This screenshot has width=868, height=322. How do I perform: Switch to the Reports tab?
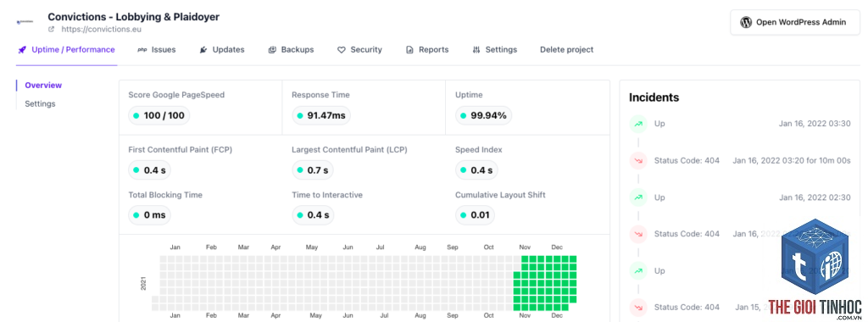coord(427,50)
